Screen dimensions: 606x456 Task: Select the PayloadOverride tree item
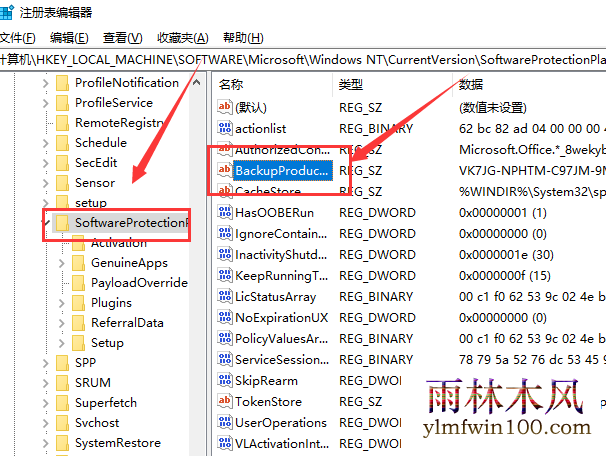(139, 283)
